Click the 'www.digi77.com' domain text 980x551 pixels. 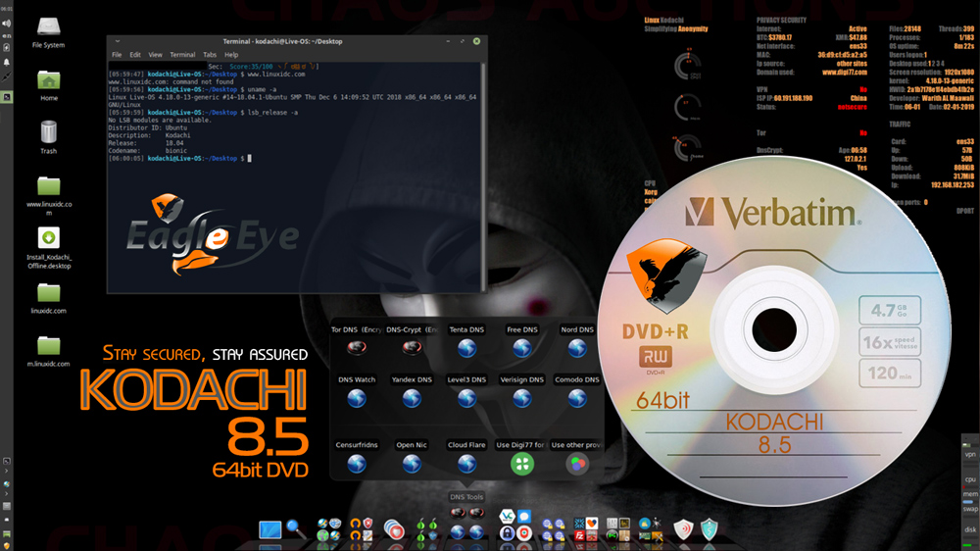click(x=845, y=72)
